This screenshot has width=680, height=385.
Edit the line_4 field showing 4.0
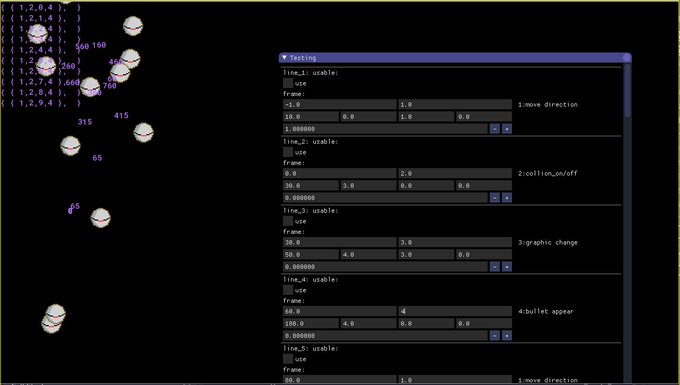[x=368, y=323]
